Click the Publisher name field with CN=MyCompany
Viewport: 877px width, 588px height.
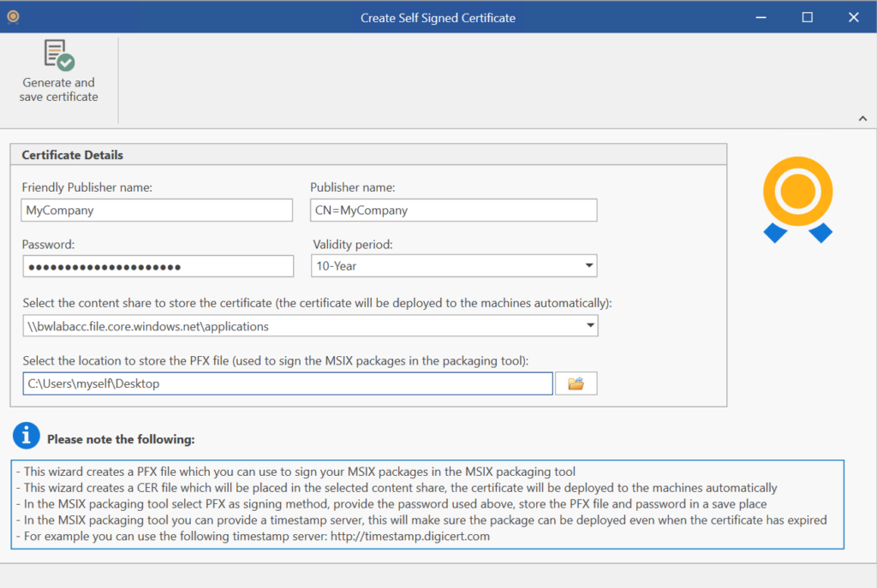[453, 210]
